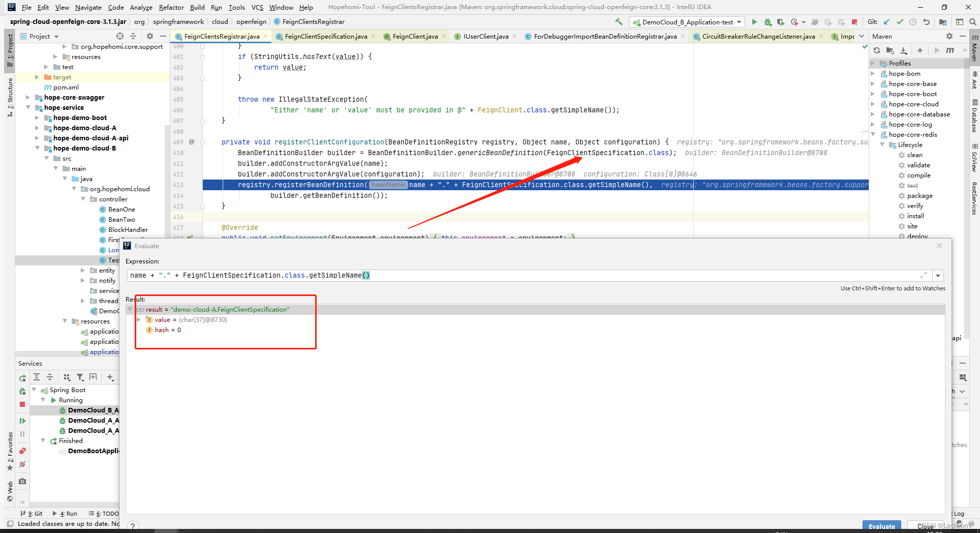
Task: Expand the hope-core-swagger module node
Action: (28, 97)
